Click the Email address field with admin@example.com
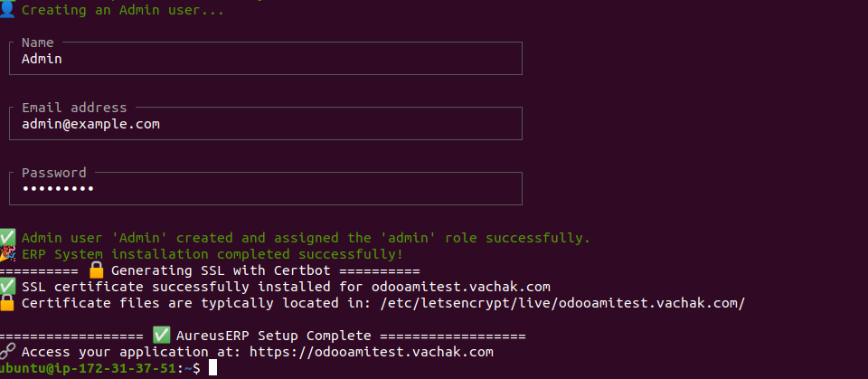Image resolution: width=868 pixels, height=379 pixels. 266,123
